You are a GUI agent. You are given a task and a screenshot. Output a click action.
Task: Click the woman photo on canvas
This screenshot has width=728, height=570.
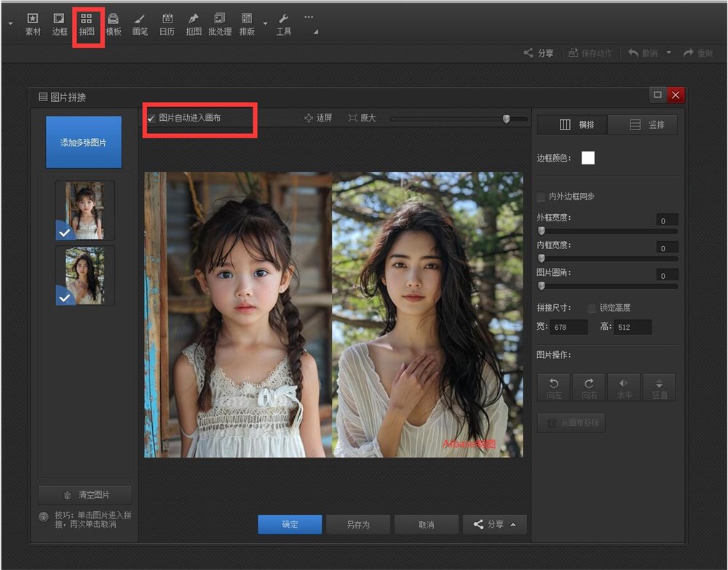click(x=427, y=314)
